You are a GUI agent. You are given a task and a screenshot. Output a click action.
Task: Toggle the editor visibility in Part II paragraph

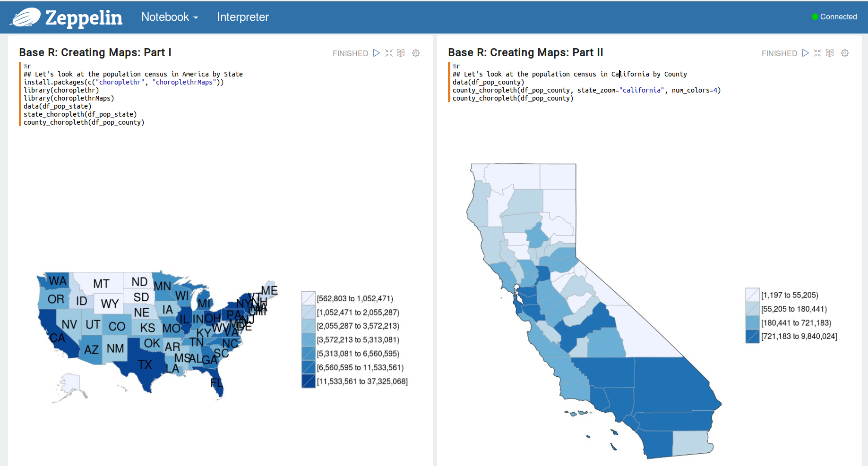[817, 53]
